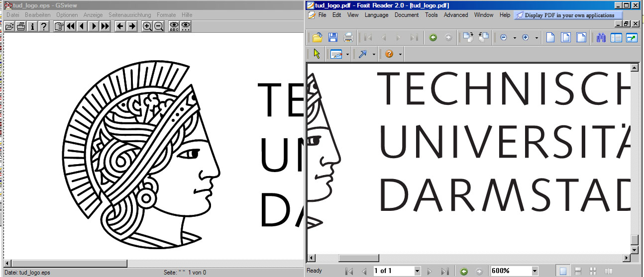This screenshot has width=644, height=277.
Task: Click the GSview horizontal scrollbar thumb
Action: click(70, 264)
